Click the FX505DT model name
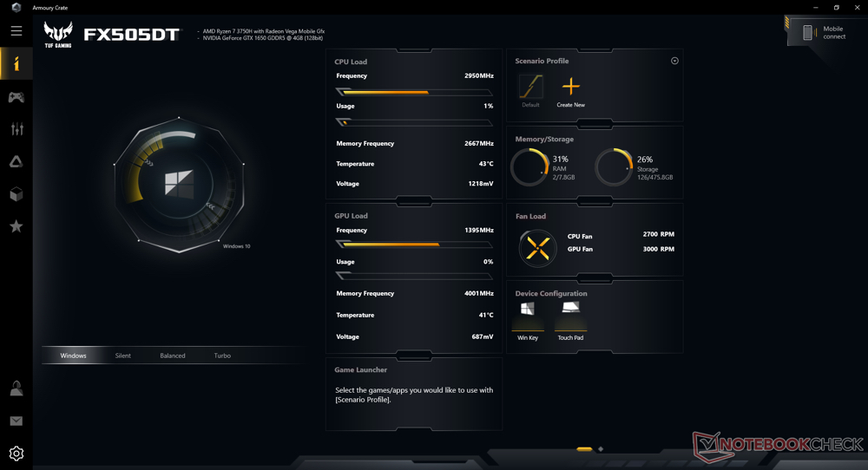Image resolution: width=868 pixels, height=470 pixels. tap(132, 35)
